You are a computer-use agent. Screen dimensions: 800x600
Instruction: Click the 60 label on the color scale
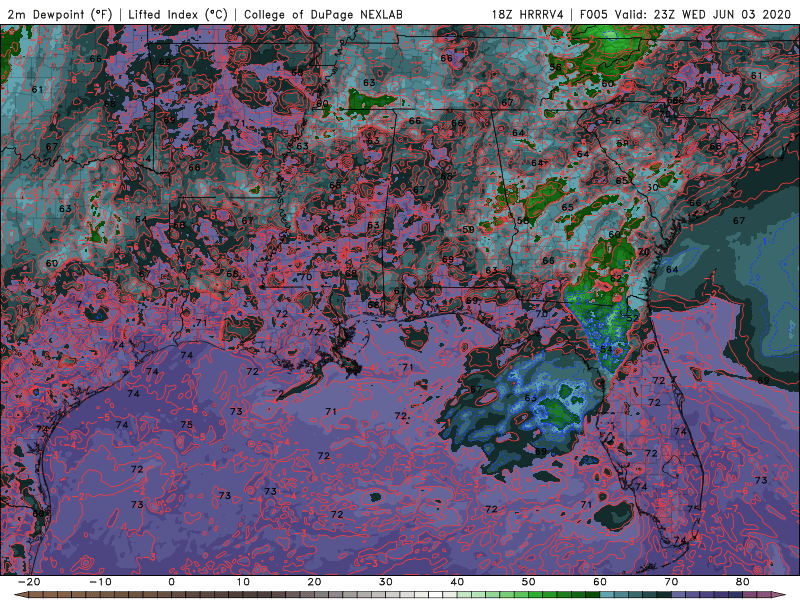600,582
